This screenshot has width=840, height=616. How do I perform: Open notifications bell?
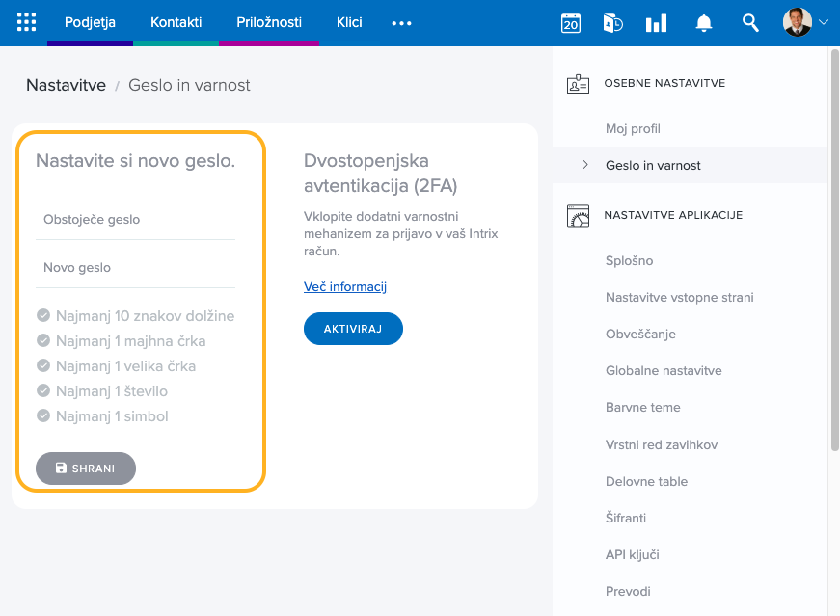click(704, 23)
